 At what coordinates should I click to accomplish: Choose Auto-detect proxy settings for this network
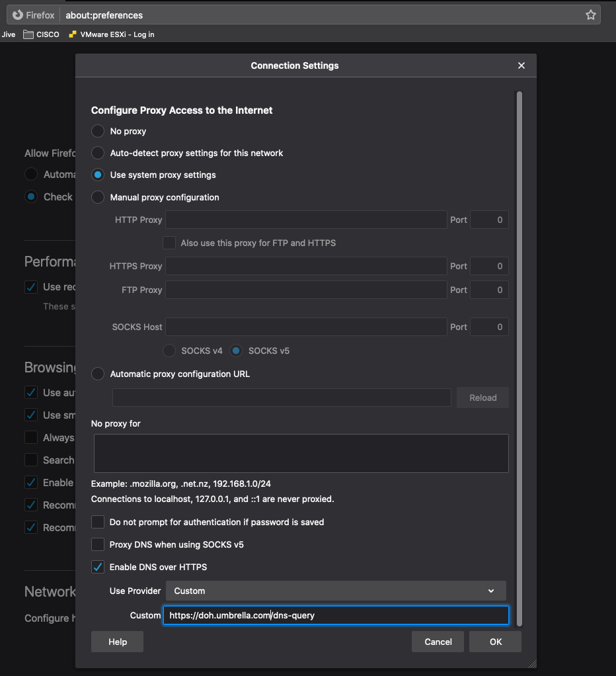98,153
